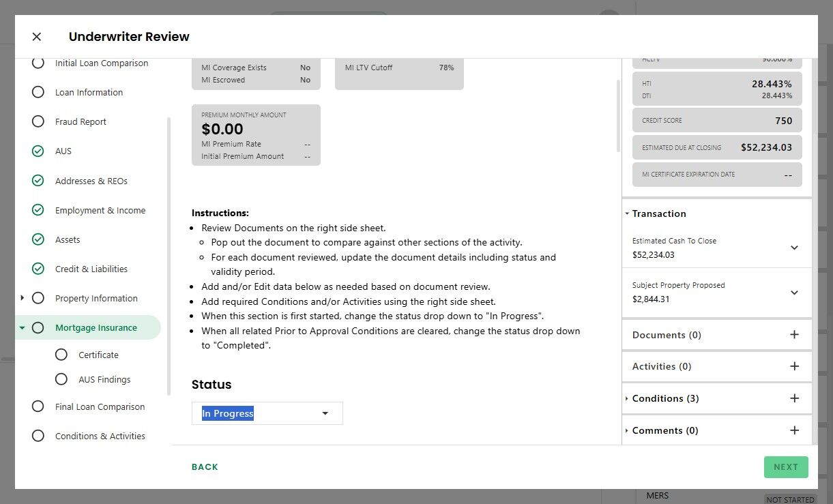This screenshot has height=504, width=833.
Task: Select the Certificate step circle
Action: [61, 355]
